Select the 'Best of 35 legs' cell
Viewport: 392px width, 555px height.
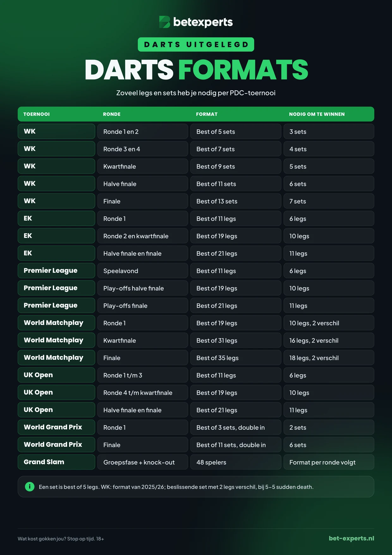coord(236,358)
